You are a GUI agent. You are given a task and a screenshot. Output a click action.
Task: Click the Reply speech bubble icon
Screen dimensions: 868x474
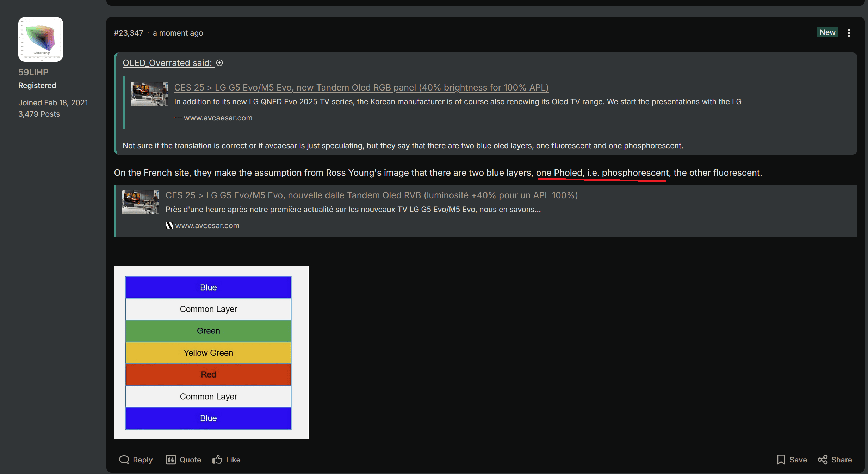[124, 460]
